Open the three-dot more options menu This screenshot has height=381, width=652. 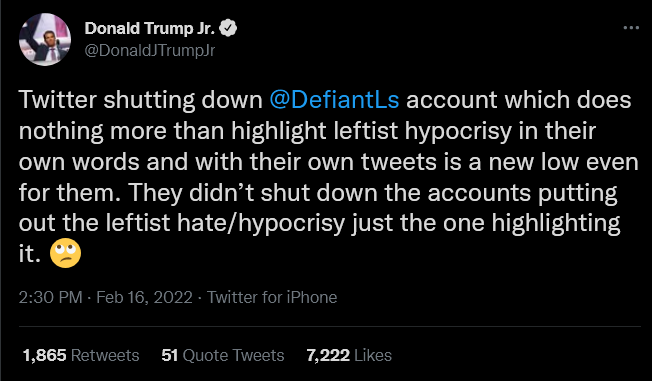point(631,28)
